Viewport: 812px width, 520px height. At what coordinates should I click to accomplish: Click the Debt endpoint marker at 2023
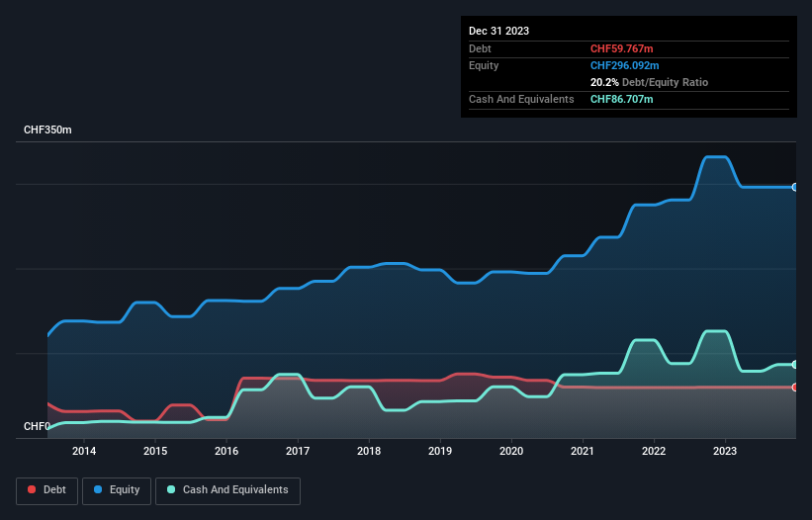pyautogui.click(x=795, y=387)
